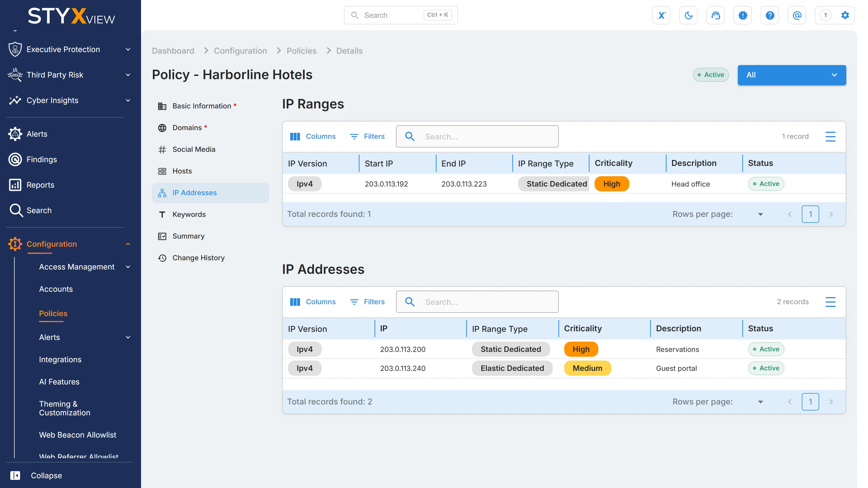Click the @ mentions icon in header
The image size is (868, 488).
[x=797, y=15]
